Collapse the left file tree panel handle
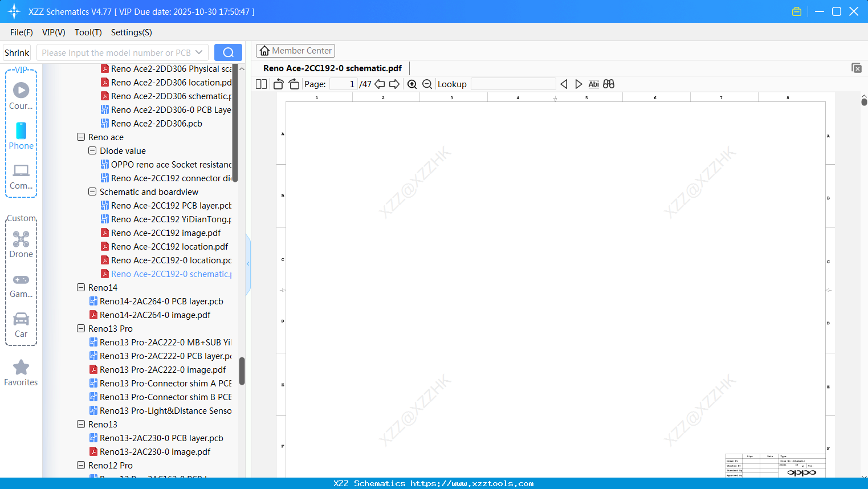The image size is (868, 489). click(x=248, y=264)
